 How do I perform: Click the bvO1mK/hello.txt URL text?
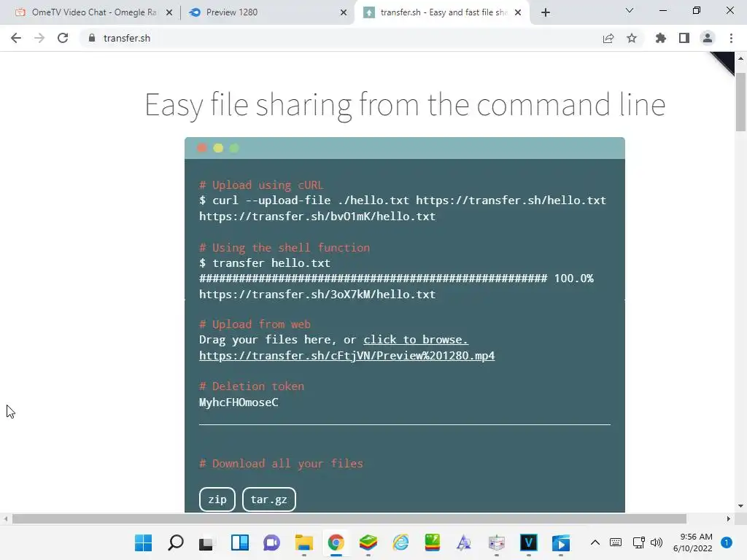[317, 216]
